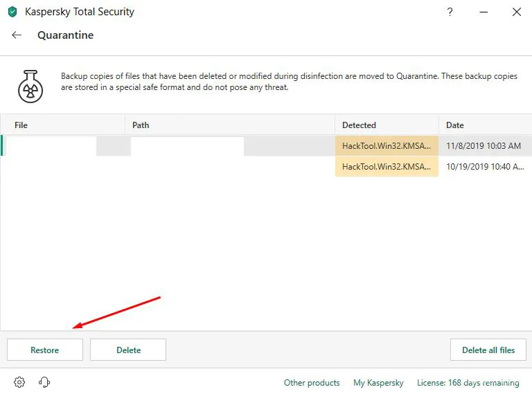This screenshot has height=396, width=532.
Task: Open the My Kaspersky link
Action: tap(378, 382)
